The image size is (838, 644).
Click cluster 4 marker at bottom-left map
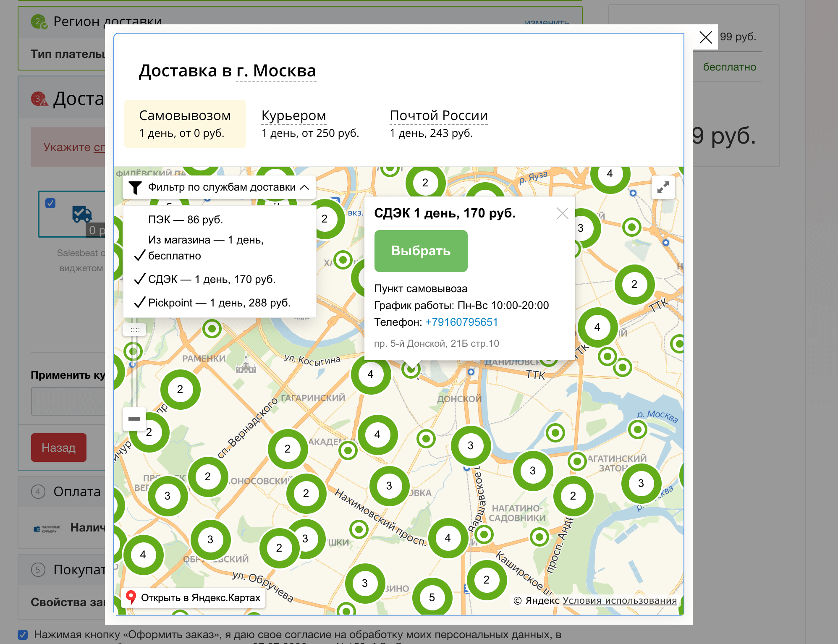(143, 555)
